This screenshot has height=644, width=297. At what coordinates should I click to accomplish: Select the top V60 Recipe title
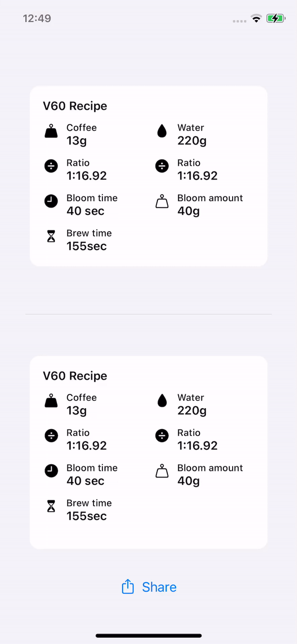tap(75, 106)
